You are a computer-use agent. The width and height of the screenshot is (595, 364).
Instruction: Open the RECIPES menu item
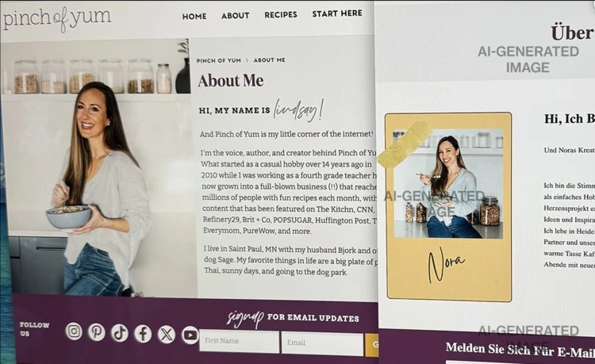click(281, 15)
